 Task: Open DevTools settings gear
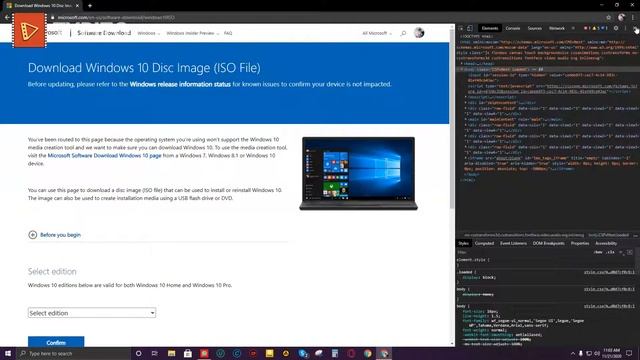(x=616, y=28)
